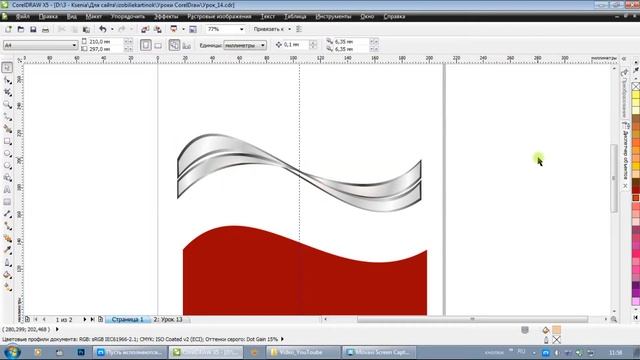Screen dimensions: 640x360
Task: Click the New document icon
Action: [x=8, y=29]
